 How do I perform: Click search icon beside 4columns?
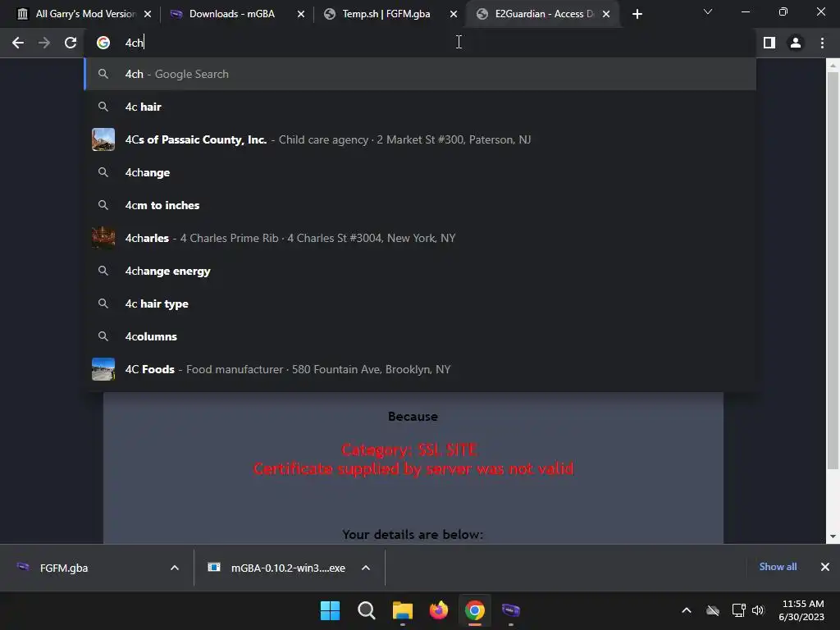[103, 336]
